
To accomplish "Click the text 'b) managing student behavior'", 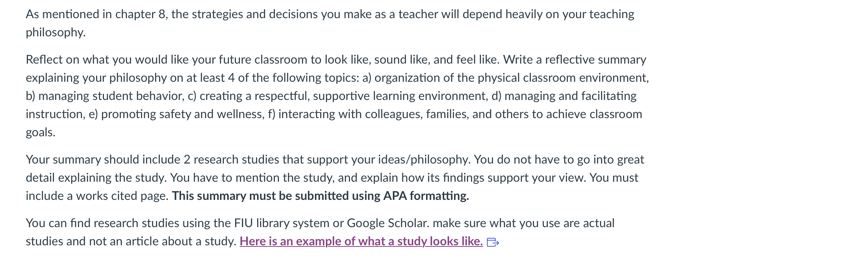I will point(105,96).
